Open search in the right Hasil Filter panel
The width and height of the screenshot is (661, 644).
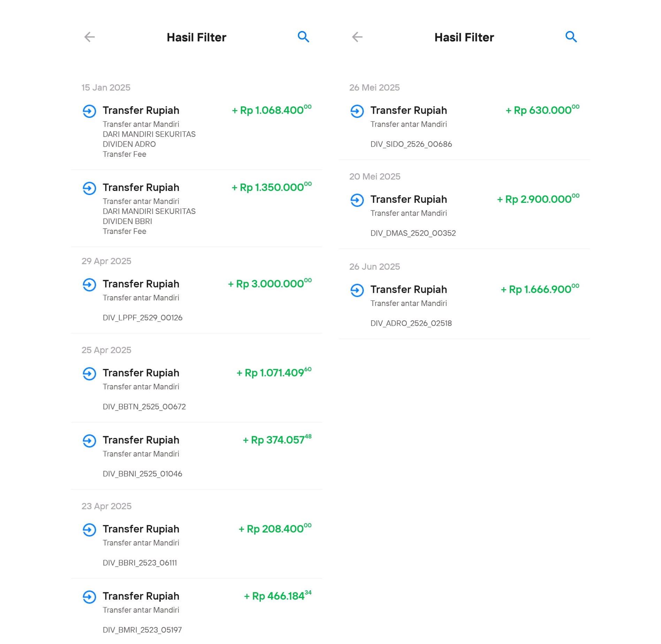571,37
